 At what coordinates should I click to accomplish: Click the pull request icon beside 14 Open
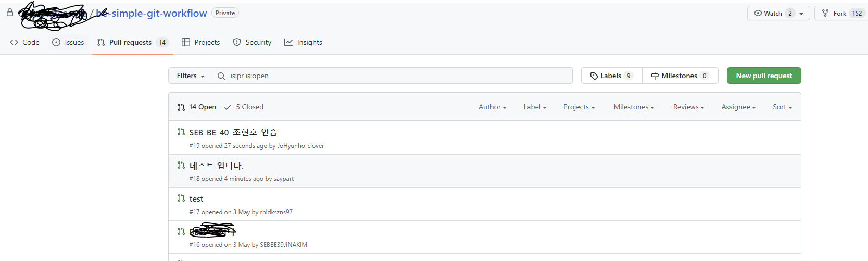point(181,107)
